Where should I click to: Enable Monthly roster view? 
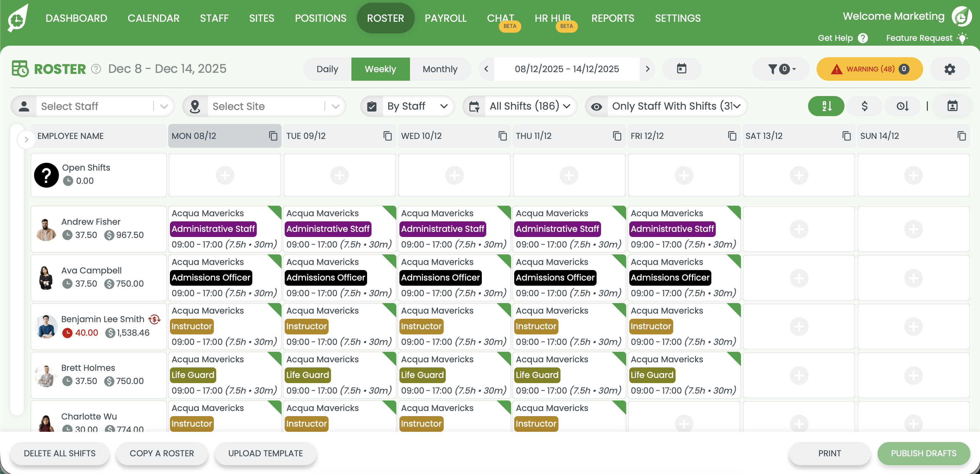click(440, 69)
